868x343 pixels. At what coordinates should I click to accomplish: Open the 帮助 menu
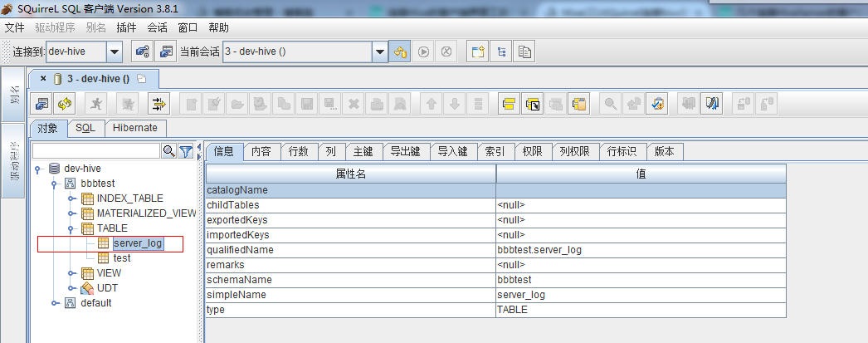click(x=219, y=27)
